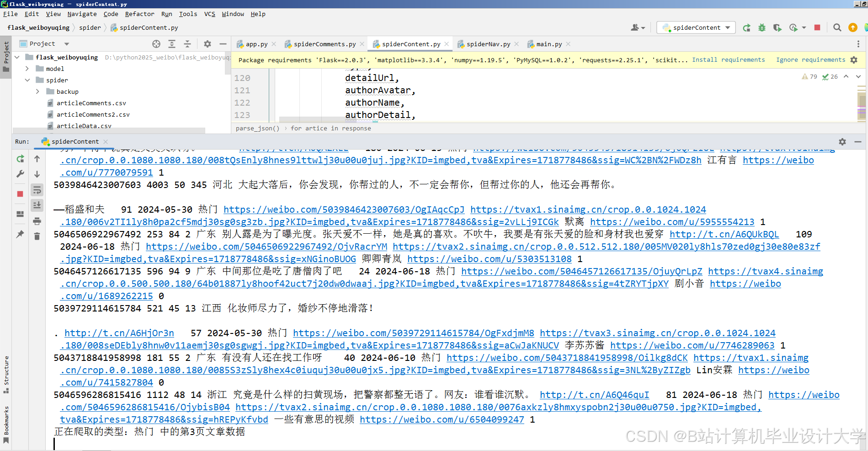868x451 pixels.
Task: Toggle scroll to end in the console
Action: 37,205
